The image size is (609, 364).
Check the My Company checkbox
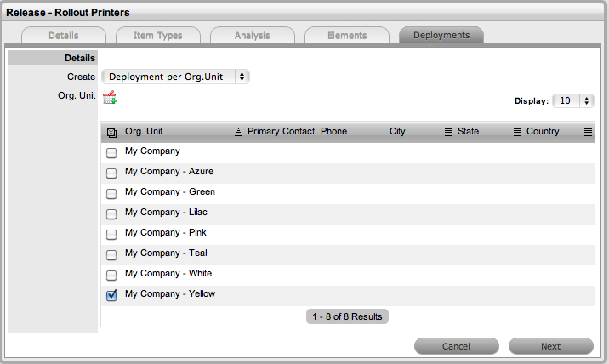[x=111, y=153]
